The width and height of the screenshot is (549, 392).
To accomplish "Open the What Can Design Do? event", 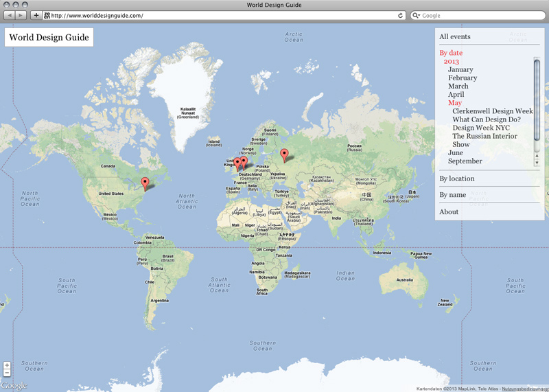I will pos(487,119).
